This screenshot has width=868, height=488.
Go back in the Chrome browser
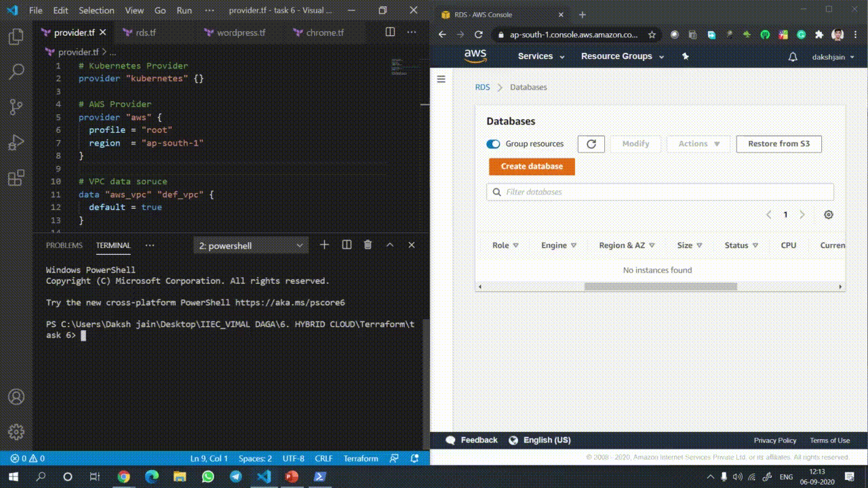442,35
